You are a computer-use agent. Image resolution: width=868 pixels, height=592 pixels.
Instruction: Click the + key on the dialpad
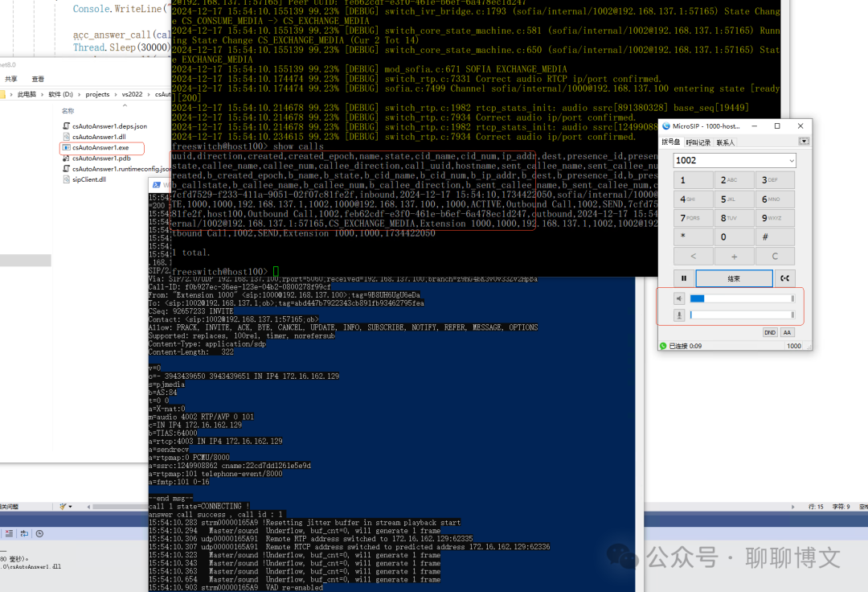734,257
